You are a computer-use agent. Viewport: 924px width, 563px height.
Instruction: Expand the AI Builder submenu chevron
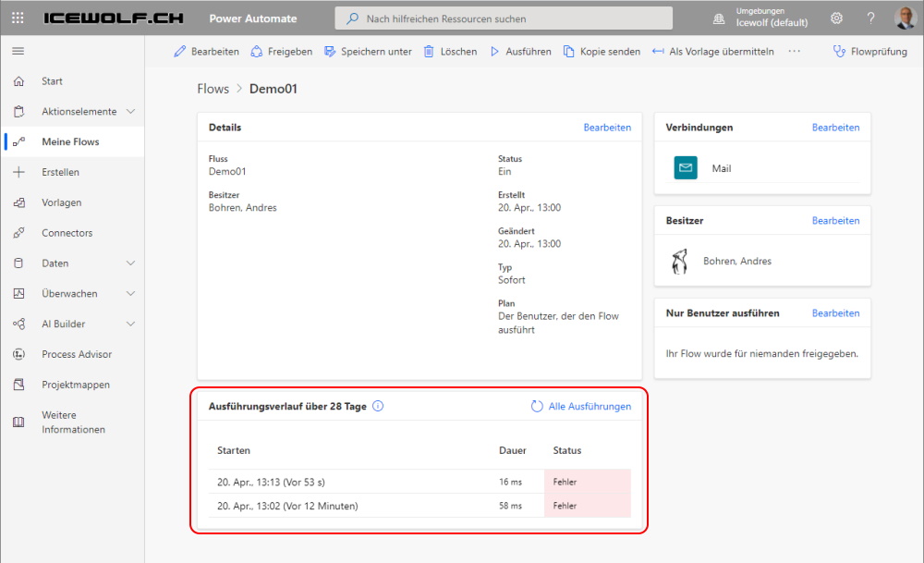coord(131,324)
